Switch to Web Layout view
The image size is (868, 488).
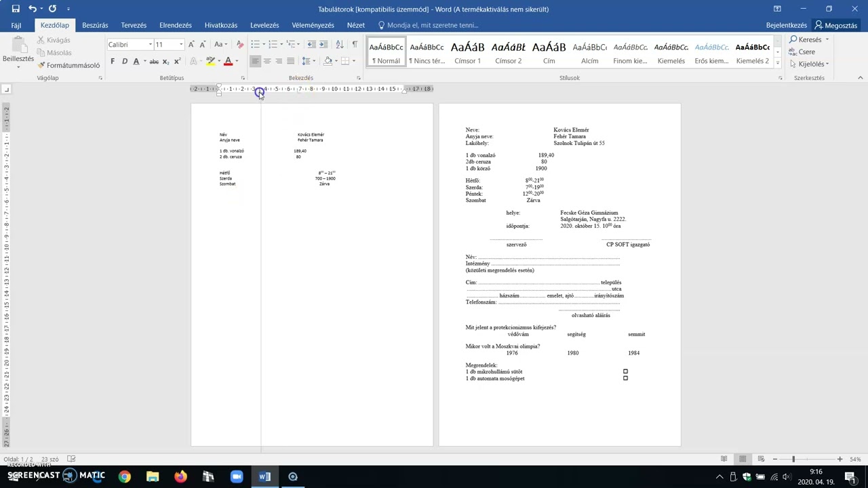click(x=761, y=459)
